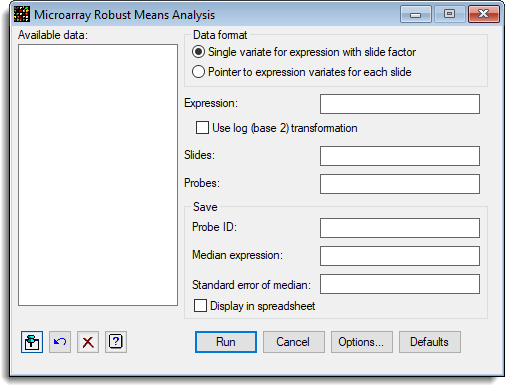505x386 pixels.
Task: Close the Microarray Robust Means Analysis window
Action: pos(484,14)
